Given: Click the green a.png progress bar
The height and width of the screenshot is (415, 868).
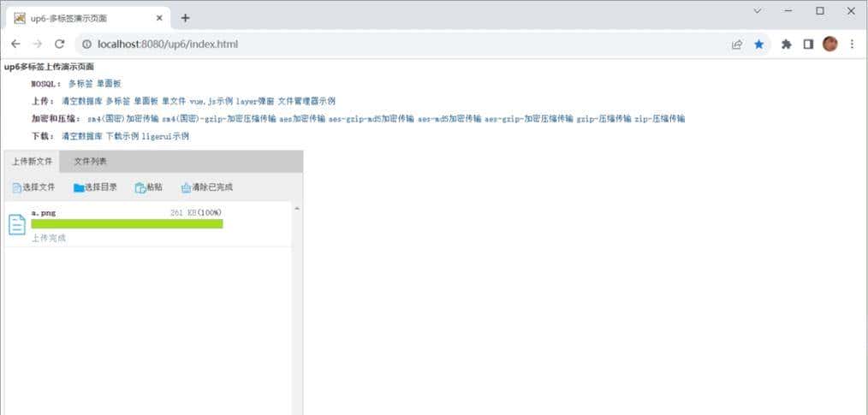Looking at the screenshot, I should [x=128, y=224].
